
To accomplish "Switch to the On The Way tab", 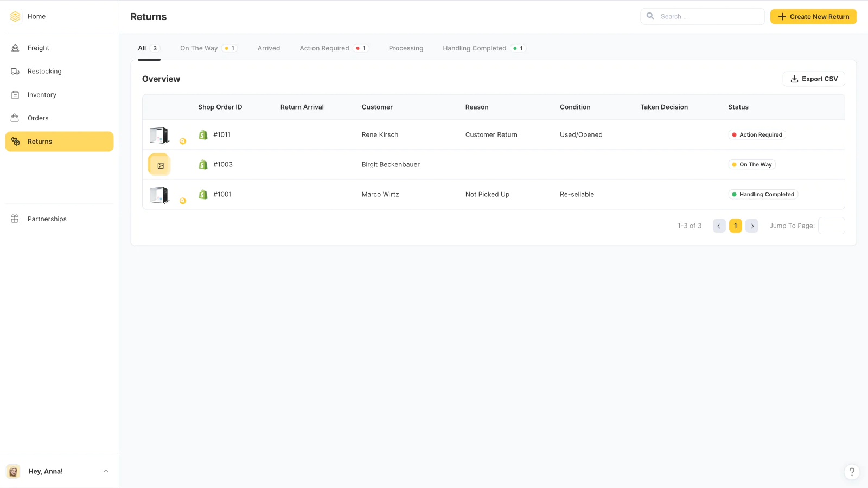I will pyautogui.click(x=199, y=48).
